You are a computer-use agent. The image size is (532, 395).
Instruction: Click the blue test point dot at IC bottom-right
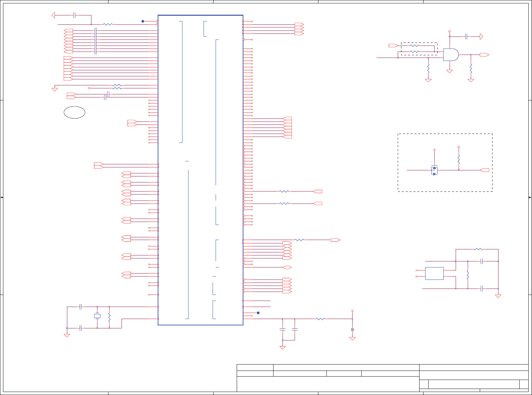(258, 313)
